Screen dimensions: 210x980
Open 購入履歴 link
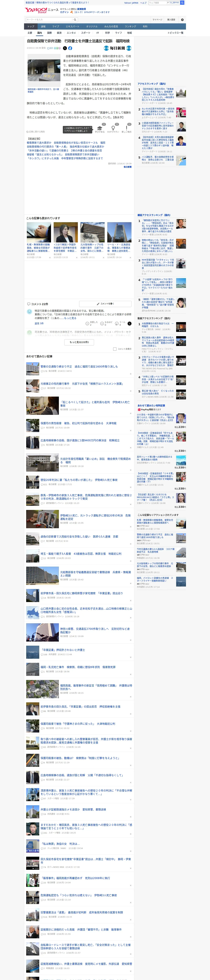(171, 19)
